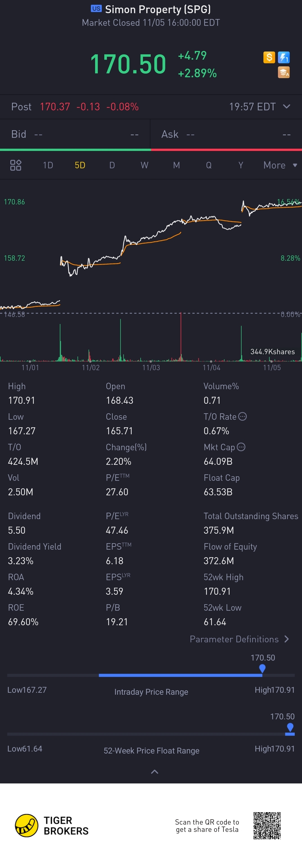Tap the Market Closed timestamp text

click(x=151, y=23)
